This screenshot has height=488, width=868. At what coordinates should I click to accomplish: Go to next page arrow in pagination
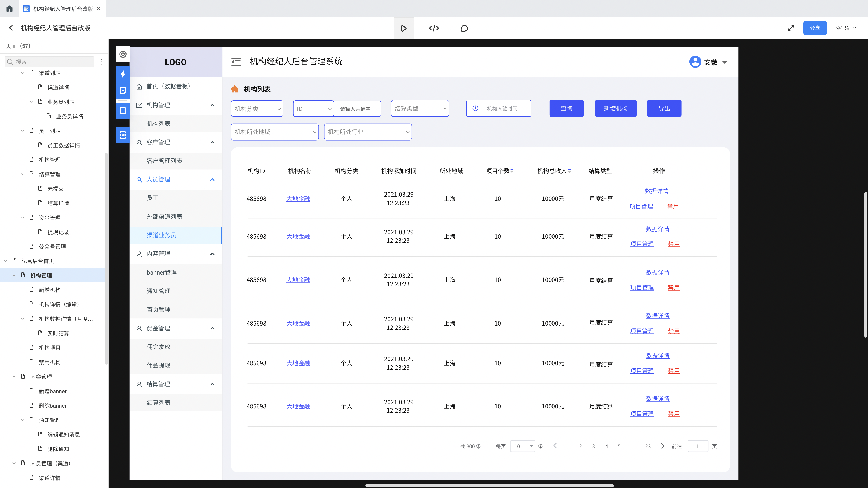click(663, 446)
